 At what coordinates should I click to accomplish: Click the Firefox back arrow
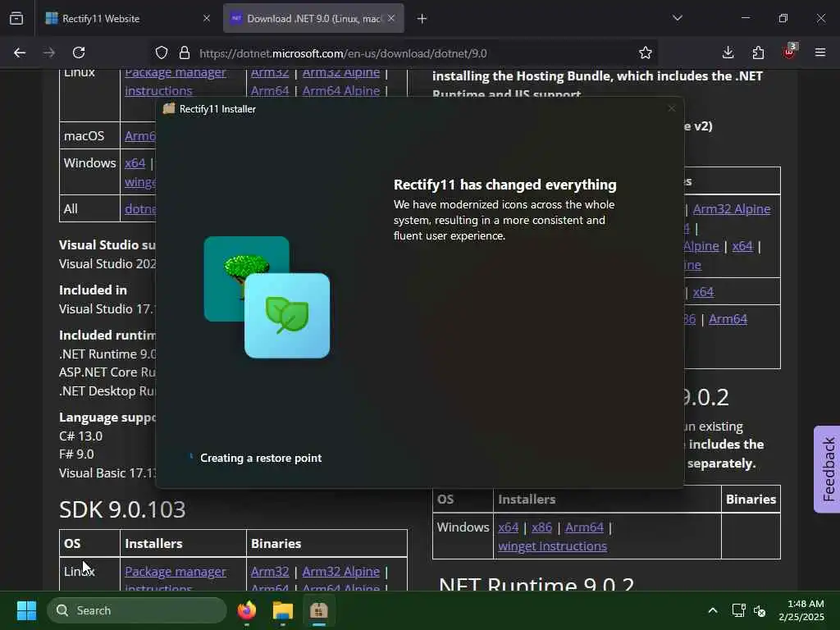point(20,52)
